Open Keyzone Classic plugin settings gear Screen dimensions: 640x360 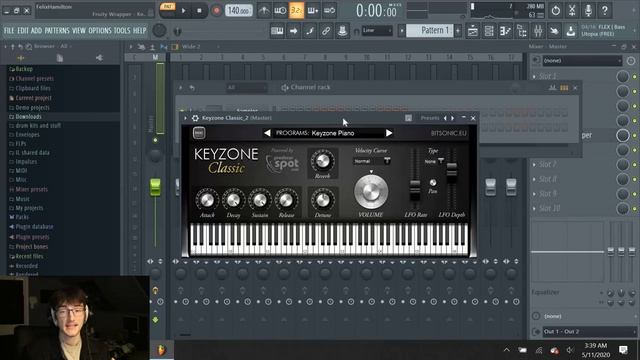tap(196, 118)
